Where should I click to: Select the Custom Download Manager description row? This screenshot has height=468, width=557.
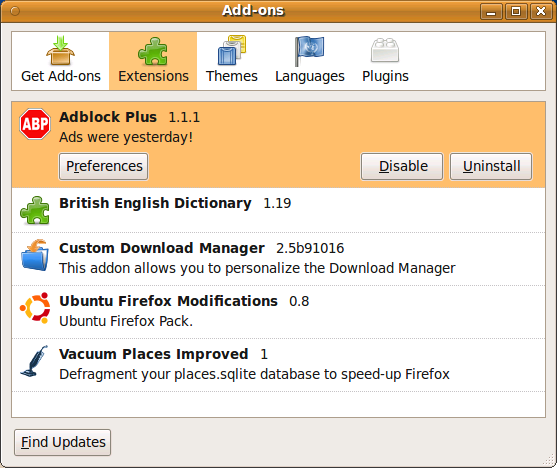tap(257, 268)
